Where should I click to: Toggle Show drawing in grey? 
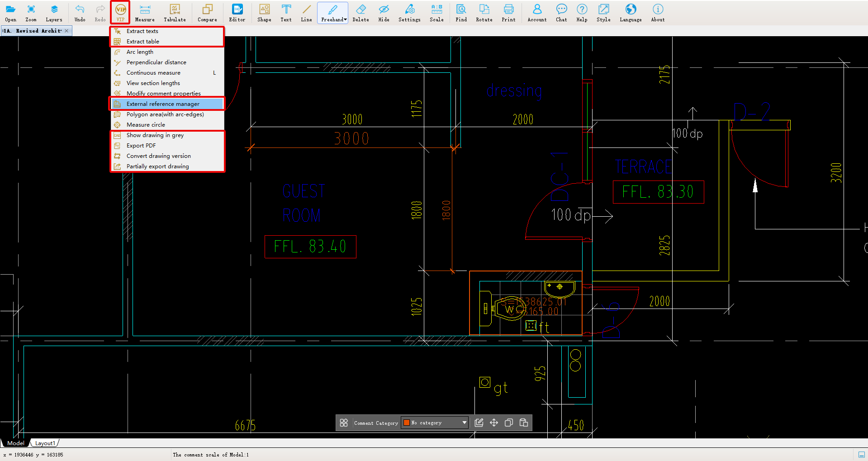click(155, 135)
